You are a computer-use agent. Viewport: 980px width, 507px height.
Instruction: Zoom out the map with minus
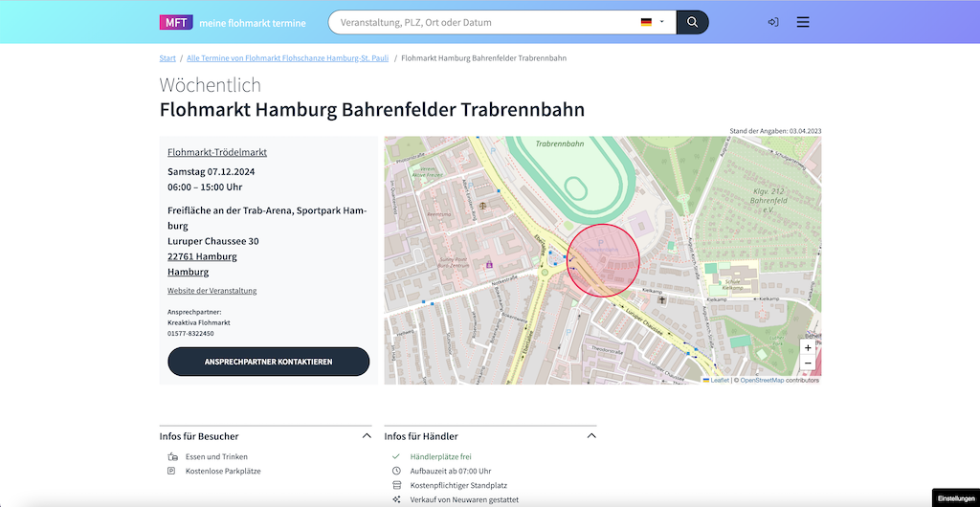click(808, 363)
